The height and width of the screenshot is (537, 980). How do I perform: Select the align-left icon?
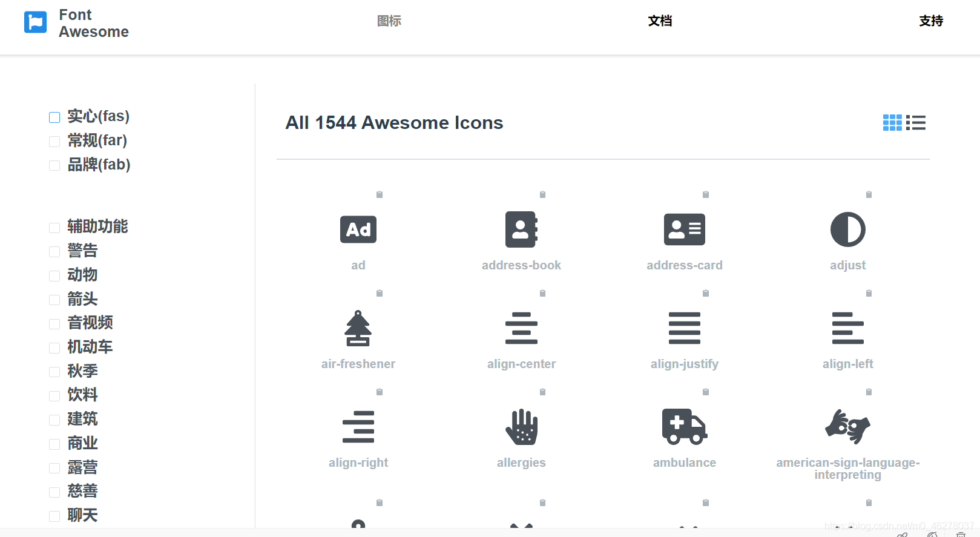point(848,328)
